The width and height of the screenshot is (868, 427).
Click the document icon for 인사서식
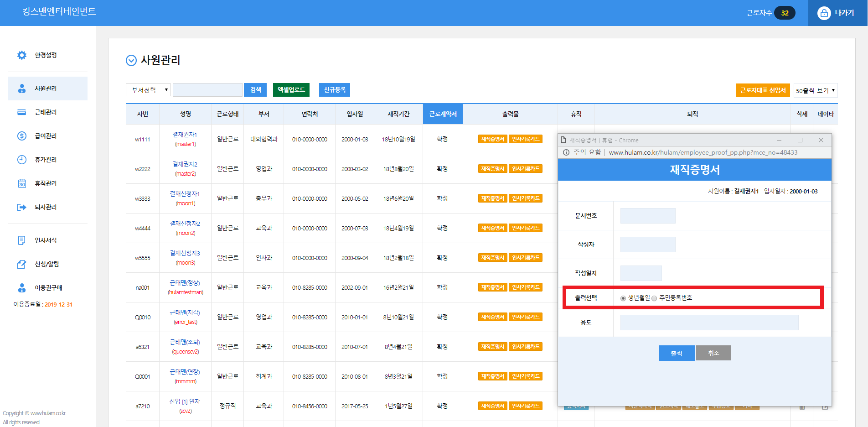click(22, 240)
